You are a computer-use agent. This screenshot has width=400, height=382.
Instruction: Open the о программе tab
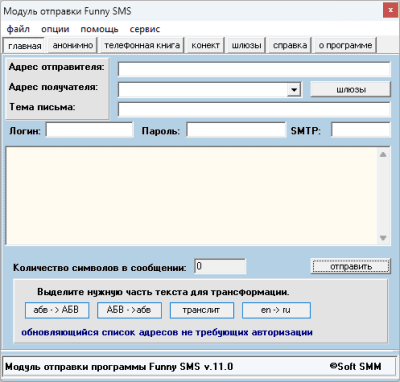345,45
